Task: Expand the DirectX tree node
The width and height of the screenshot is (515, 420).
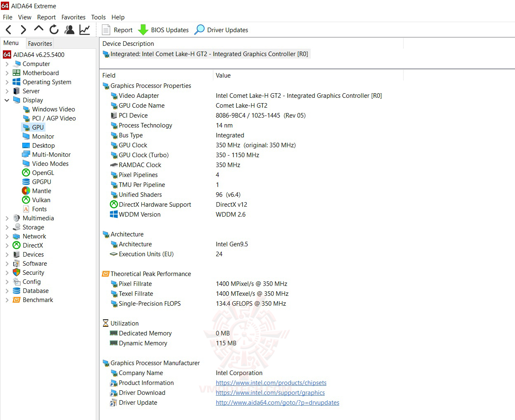Action: 7,245
